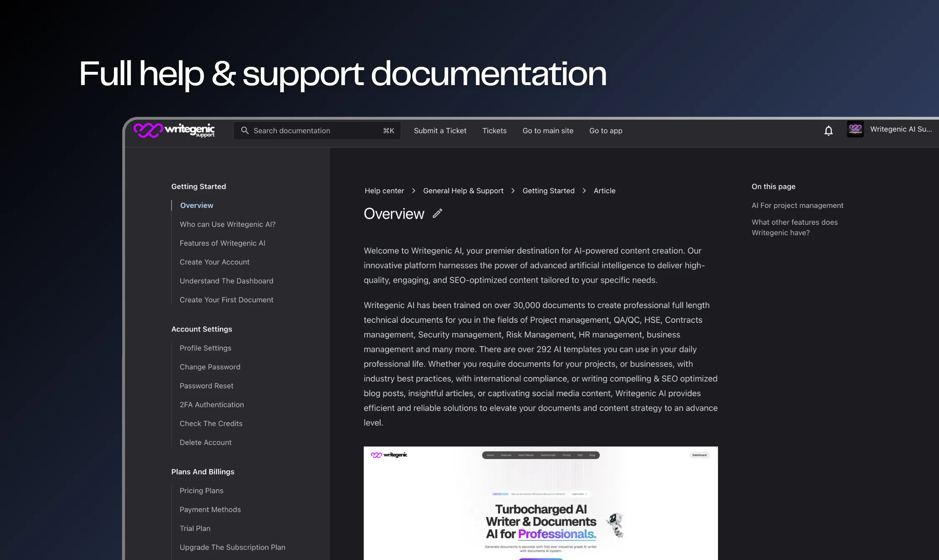Viewport: 939px width, 560px height.
Task: Click General Help & Support breadcrumb
Action: click(x=463, y=191)
